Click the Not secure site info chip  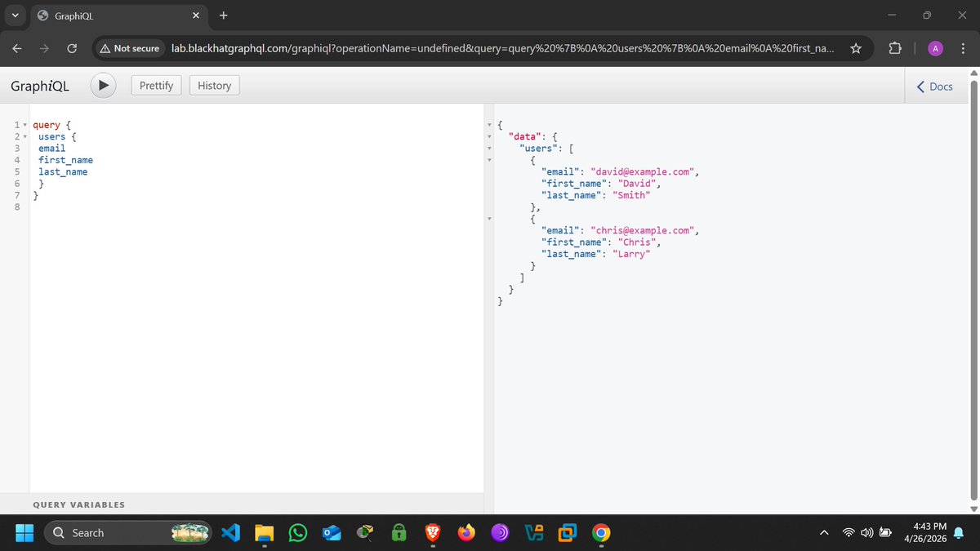click(x=129, y=49)
